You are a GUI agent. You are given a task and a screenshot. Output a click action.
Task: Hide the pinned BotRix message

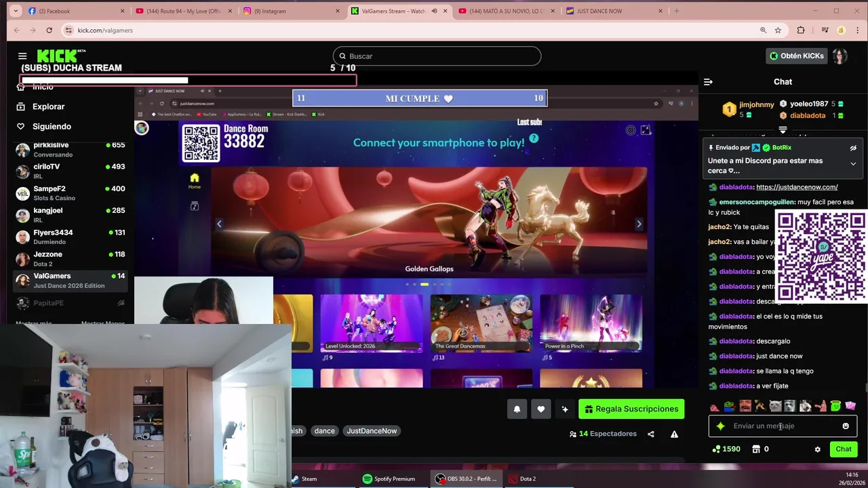coord(853,148)
